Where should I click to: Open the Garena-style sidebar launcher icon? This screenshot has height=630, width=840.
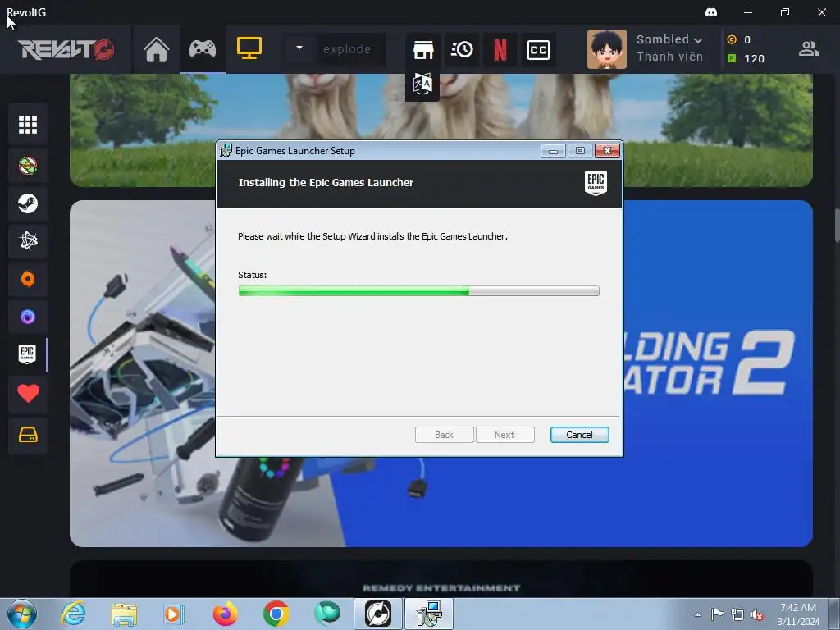click(x=28, y=166)
